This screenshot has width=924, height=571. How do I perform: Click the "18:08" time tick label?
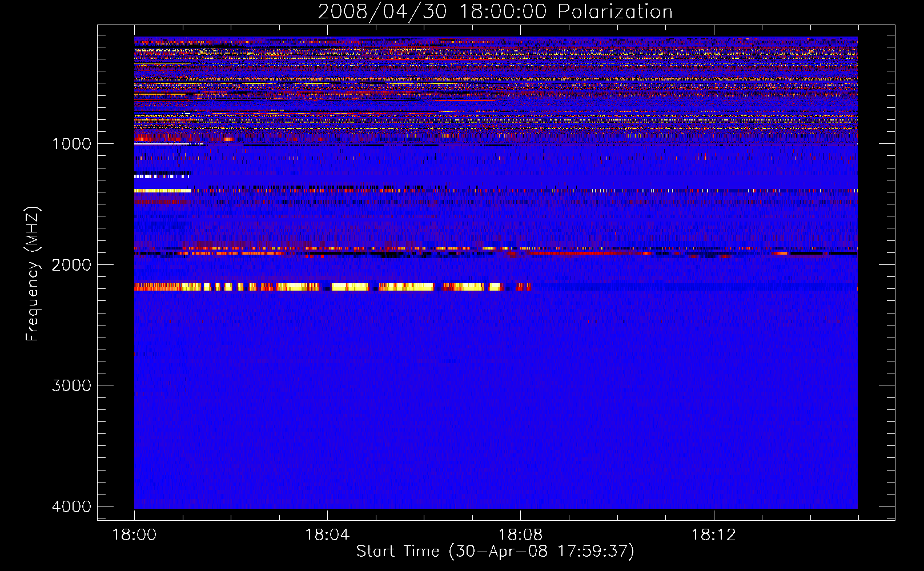[x=520, y=535]
